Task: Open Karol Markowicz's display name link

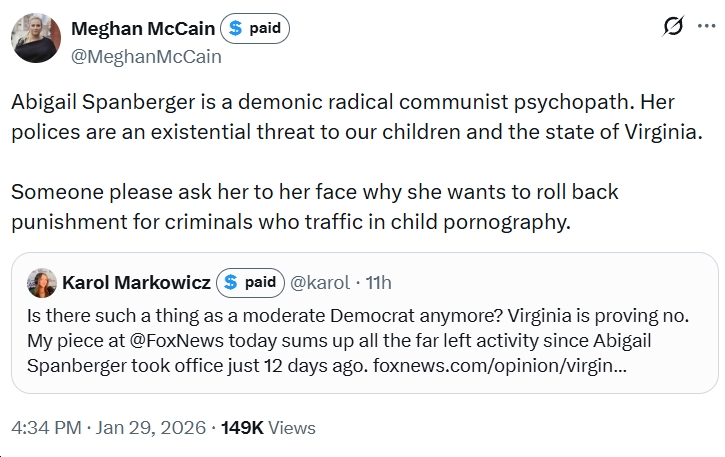Action: tap(136, 283)
